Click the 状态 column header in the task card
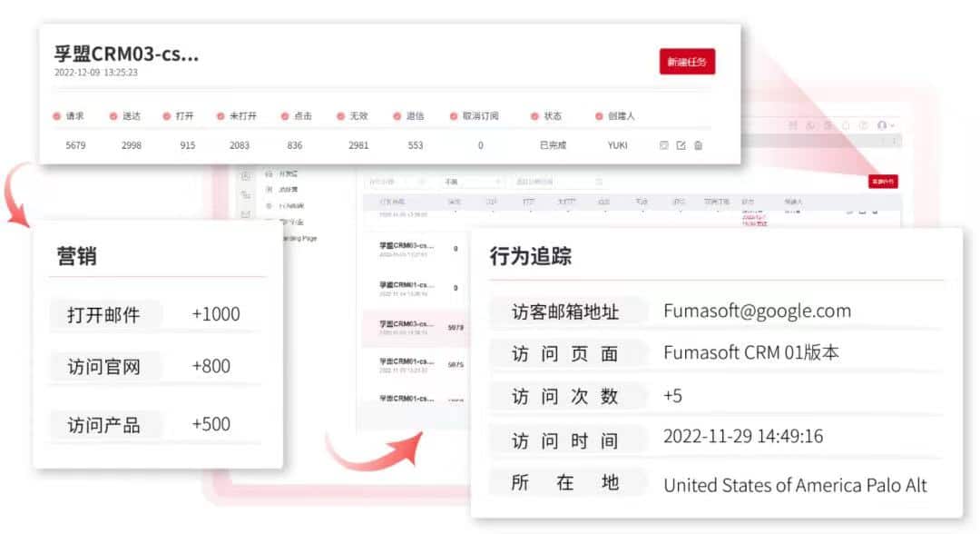Image resolution: width=980 pixels, height=534 pixels. pyautogui.click(x=552, y=116)
